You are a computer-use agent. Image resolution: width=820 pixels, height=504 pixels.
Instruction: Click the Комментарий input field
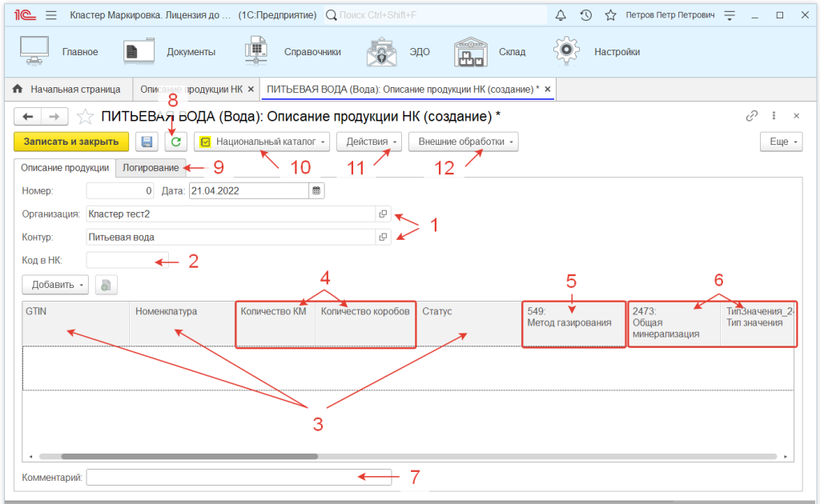pos(239,478)
